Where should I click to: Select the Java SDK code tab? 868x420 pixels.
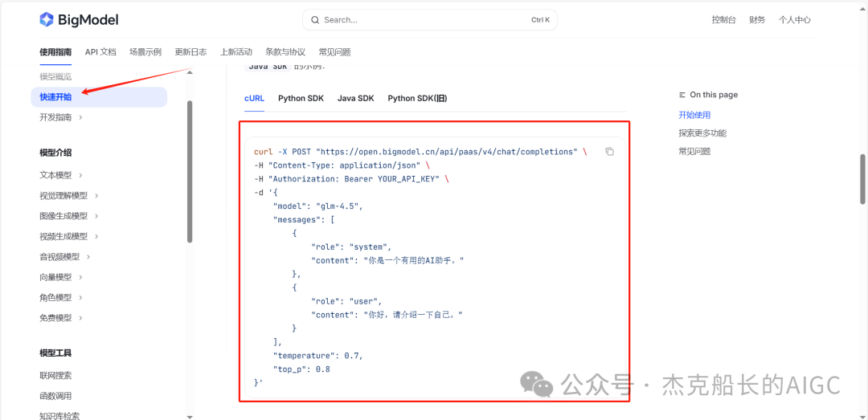click(x=355, y=99)
